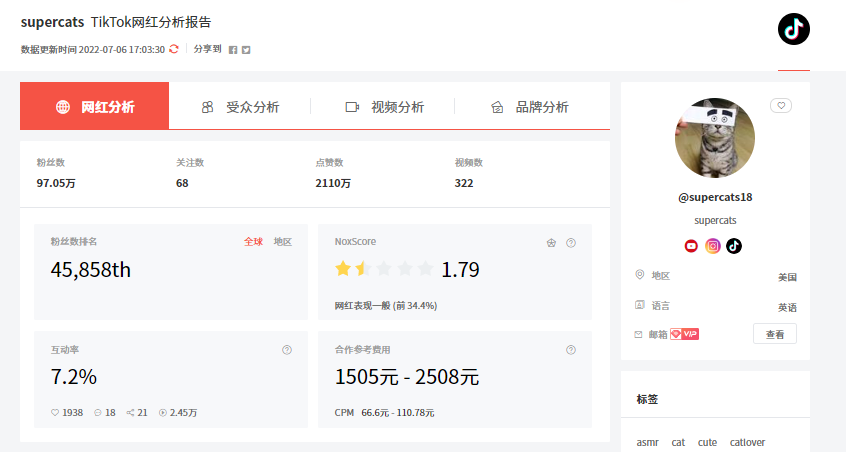
Task: Click the play views icon showing 2.45万
Action: point(162,413)
